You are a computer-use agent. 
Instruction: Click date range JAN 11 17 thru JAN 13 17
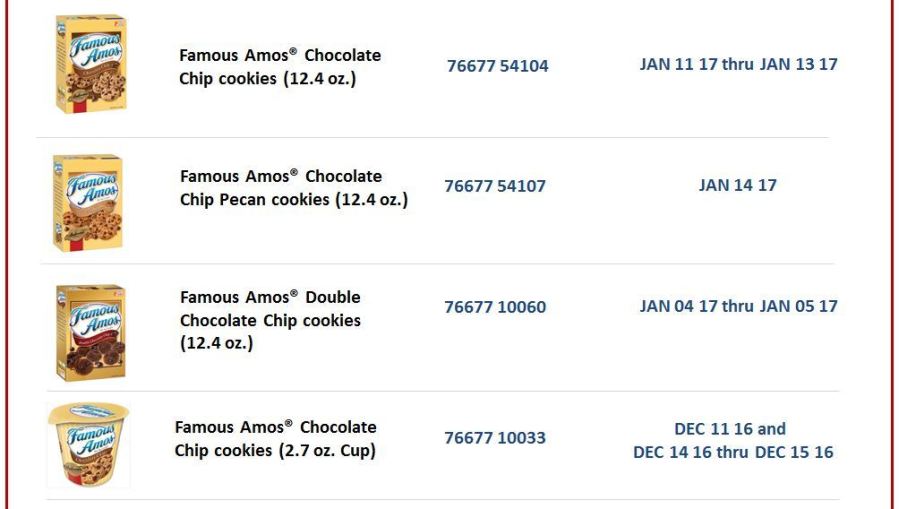click(738, 64)
